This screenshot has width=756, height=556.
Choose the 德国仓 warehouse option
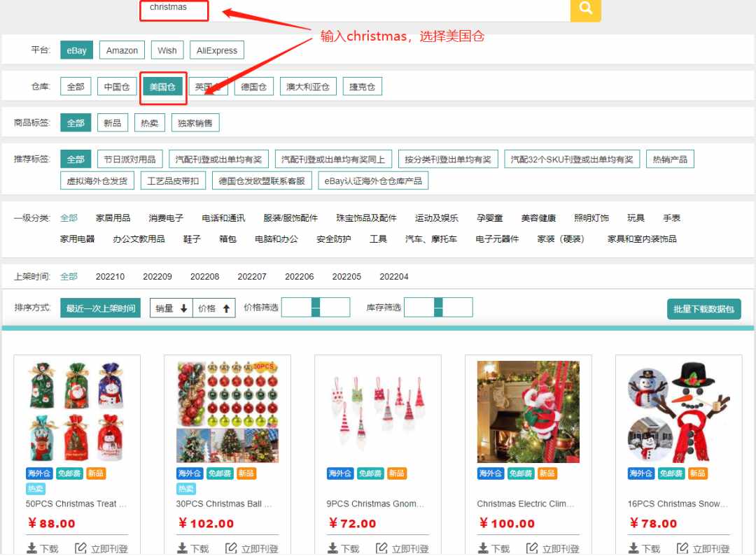coord(253,87)
